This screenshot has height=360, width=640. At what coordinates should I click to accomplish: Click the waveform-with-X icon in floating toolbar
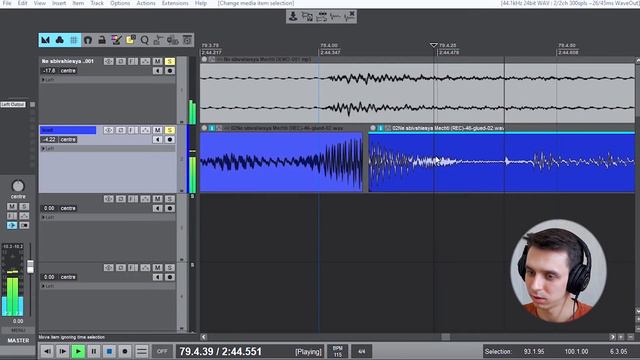tap(349, 16)
